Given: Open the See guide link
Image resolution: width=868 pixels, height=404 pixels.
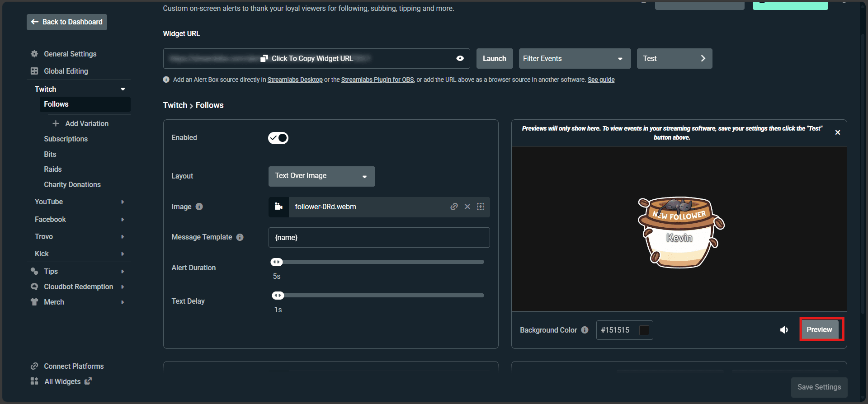Looking at the screenshot, I should tap(601, 80).
